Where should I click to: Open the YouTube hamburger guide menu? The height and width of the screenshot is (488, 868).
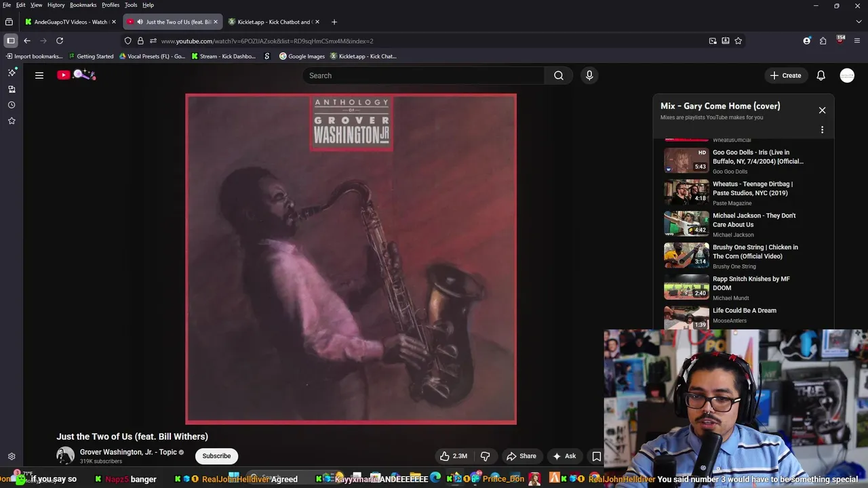(x=39, y=75)
